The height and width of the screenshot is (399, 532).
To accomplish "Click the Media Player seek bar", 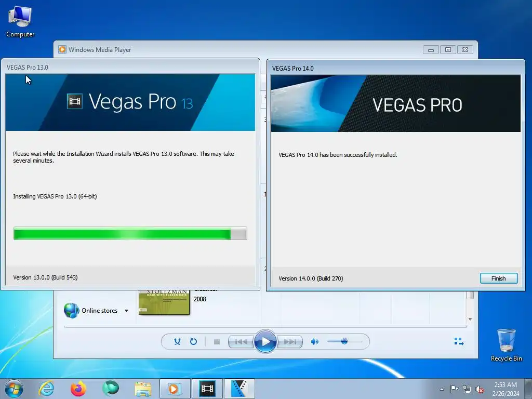I will pyautogui.click(x=265, y=326).
